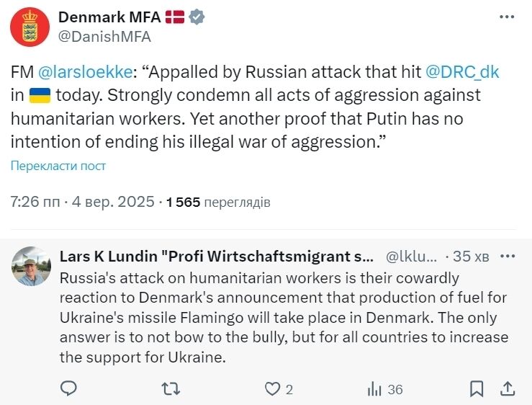Open the @DanishMFA handle link
This screenshot has height=405, width=532.
104,36
